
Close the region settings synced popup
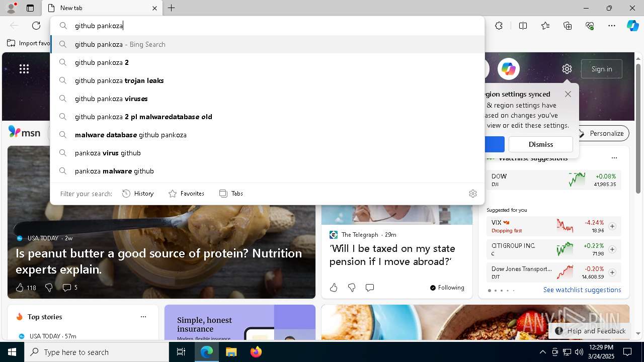click(x=568, y=94)
